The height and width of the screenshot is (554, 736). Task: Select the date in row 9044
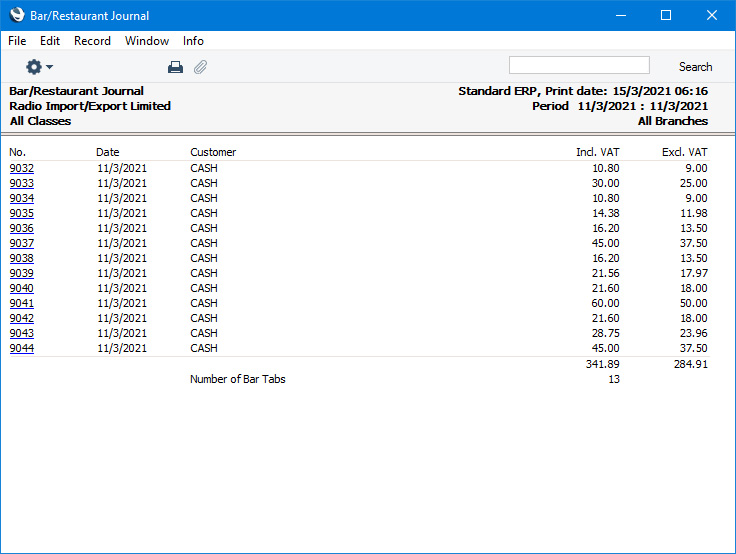(122, 348)
